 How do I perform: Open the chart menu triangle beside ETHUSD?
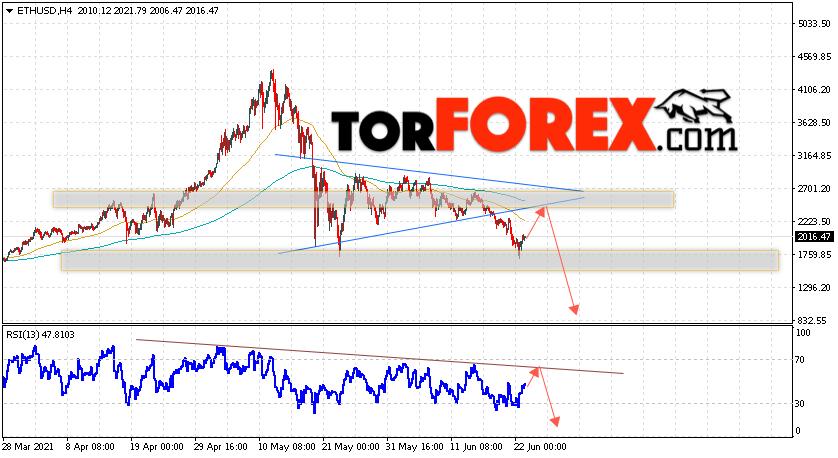coord(10,11)
